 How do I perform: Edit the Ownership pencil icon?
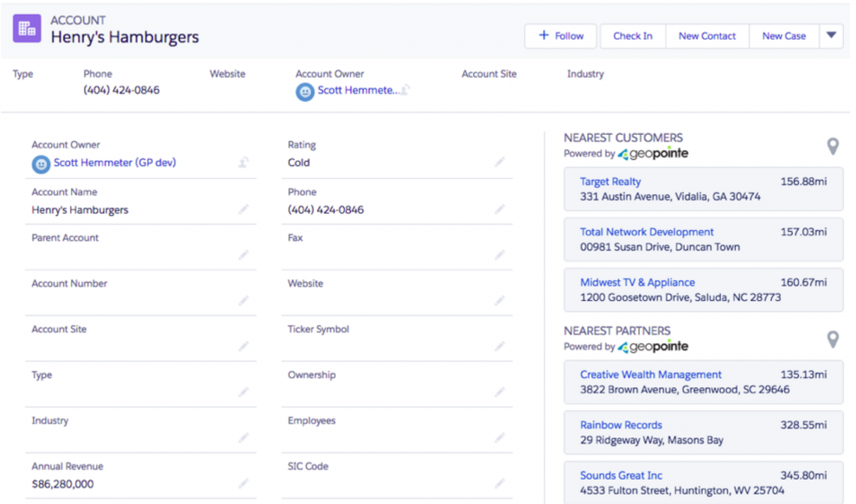(500, 392)
